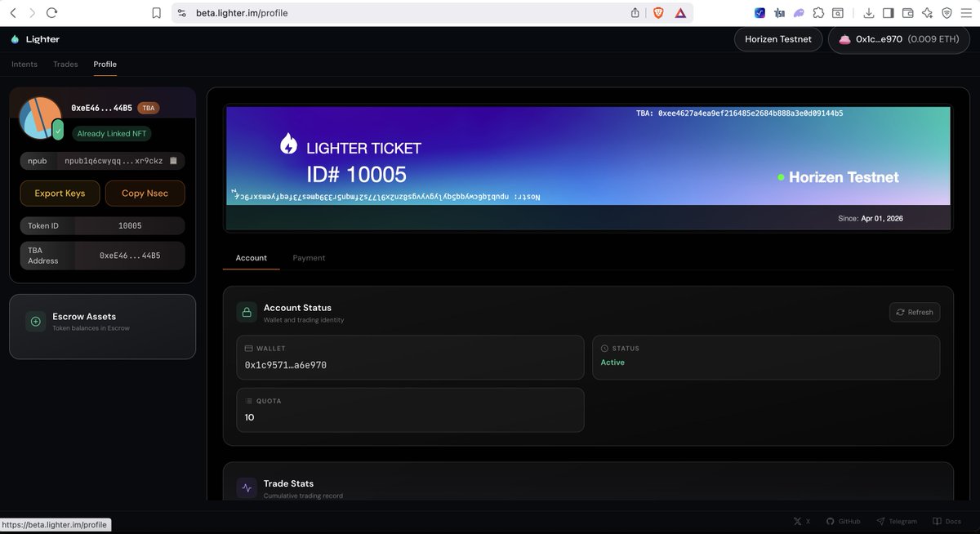Viewport: 980px width, 534px height.
Task: Click the Active status text
Action: click(x=612, y=363)
